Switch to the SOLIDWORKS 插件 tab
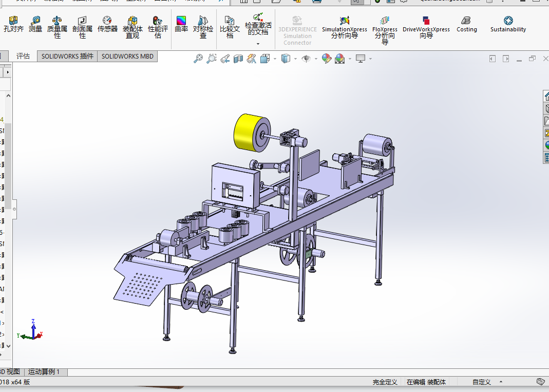549x392 pixels. point(67,57)
